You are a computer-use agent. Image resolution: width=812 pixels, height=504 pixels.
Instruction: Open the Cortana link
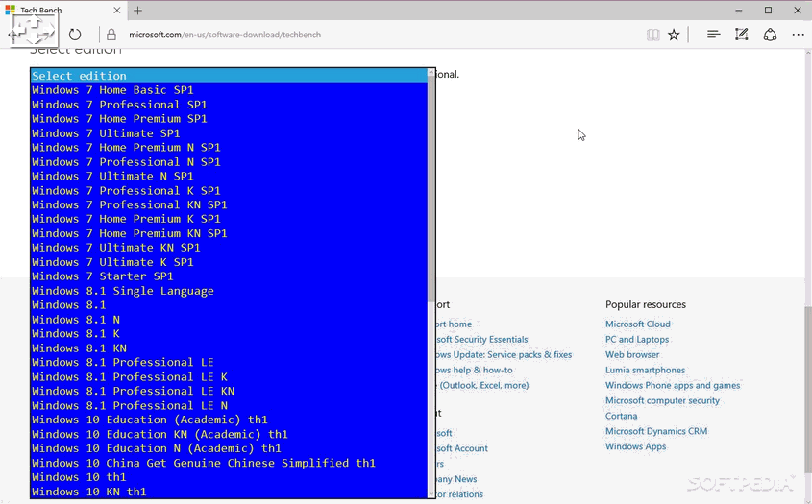click(x=622, y=416)
